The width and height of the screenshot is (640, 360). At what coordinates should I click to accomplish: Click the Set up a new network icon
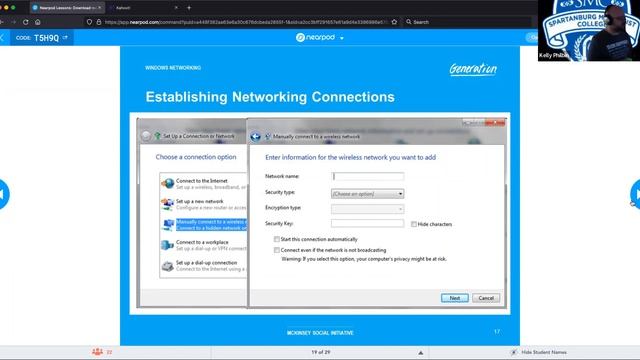(167, 204)
